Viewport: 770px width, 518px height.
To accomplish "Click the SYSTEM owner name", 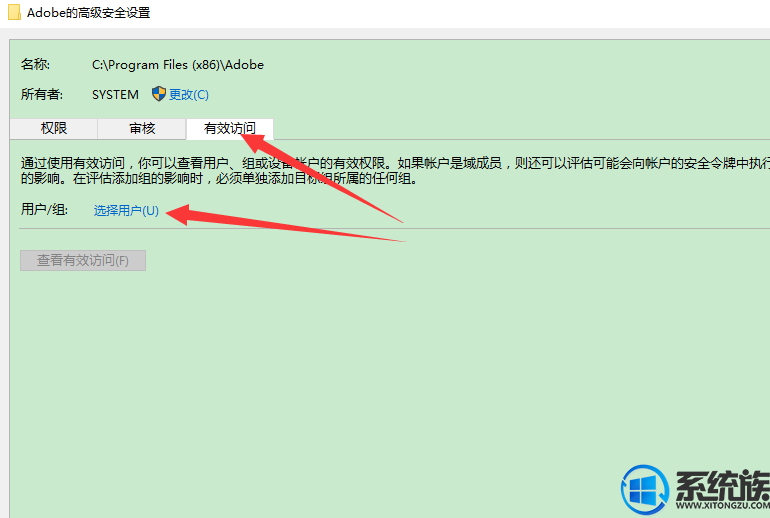I will pyautogui.click(x=115, y=94).
